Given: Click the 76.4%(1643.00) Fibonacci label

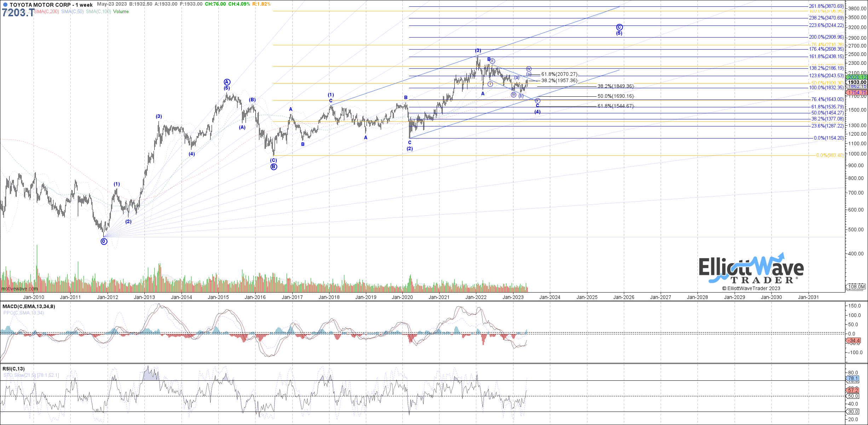Looking at the screenshot, I should point(827,100).
